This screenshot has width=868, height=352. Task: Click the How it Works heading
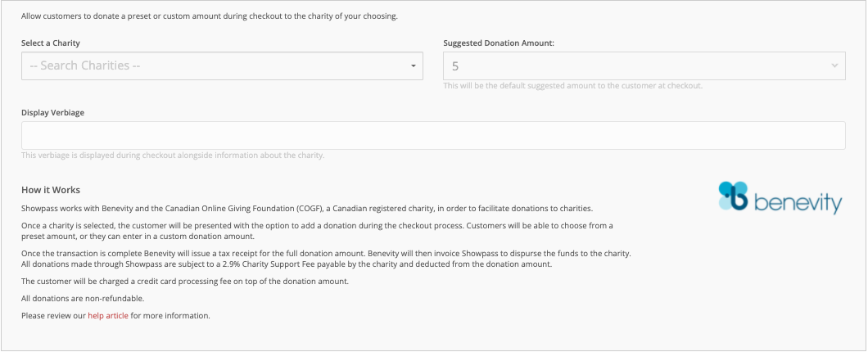pos(51,190)
